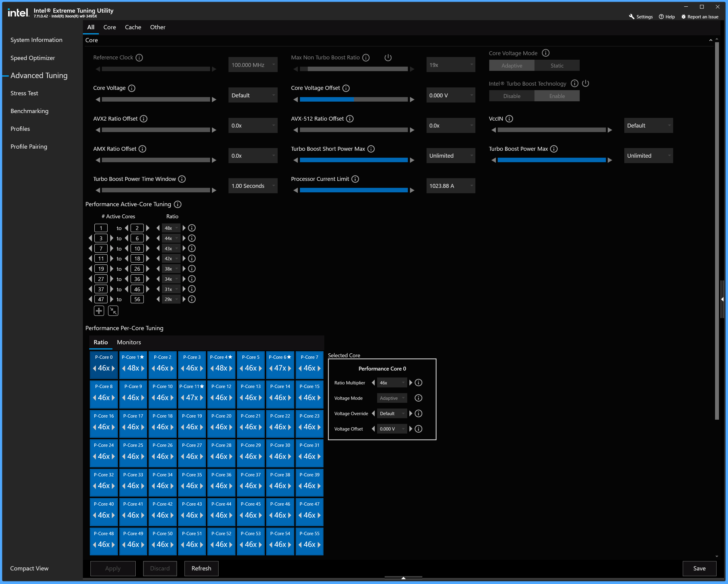Image resolution: width=728 pixels, height=584 pixels.
Task: Select P-Core 11 starred tile
Action: 192,394
